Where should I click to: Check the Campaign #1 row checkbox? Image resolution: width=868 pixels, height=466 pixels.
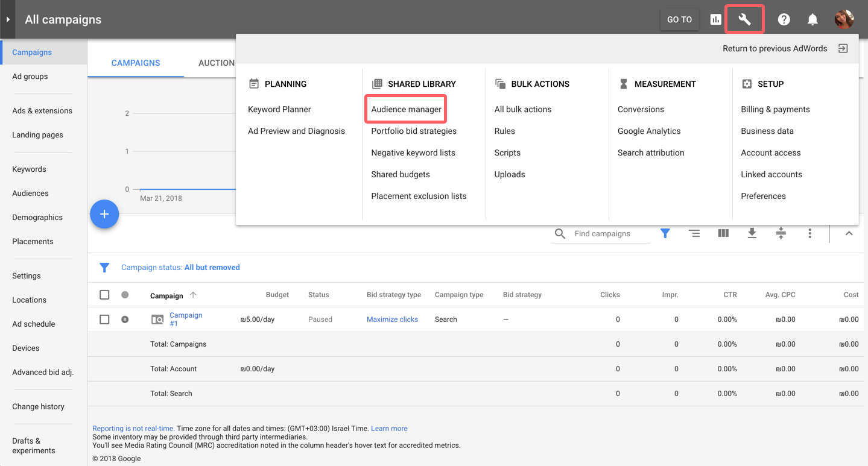(x=104, y=320)
